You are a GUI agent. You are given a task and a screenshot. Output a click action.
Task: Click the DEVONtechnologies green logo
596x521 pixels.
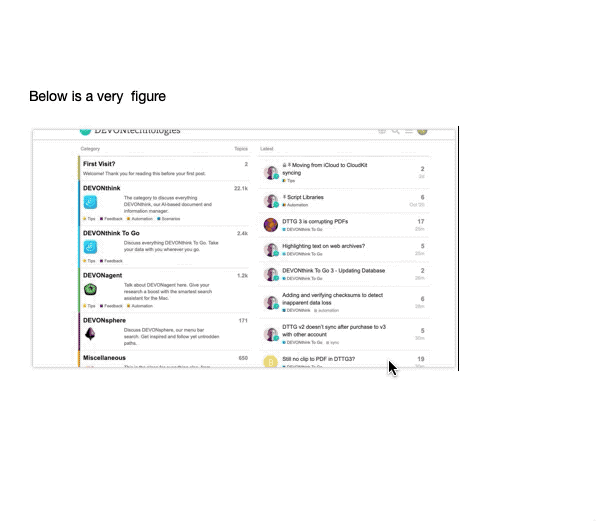pyautogui.click(x=86, y=131)
